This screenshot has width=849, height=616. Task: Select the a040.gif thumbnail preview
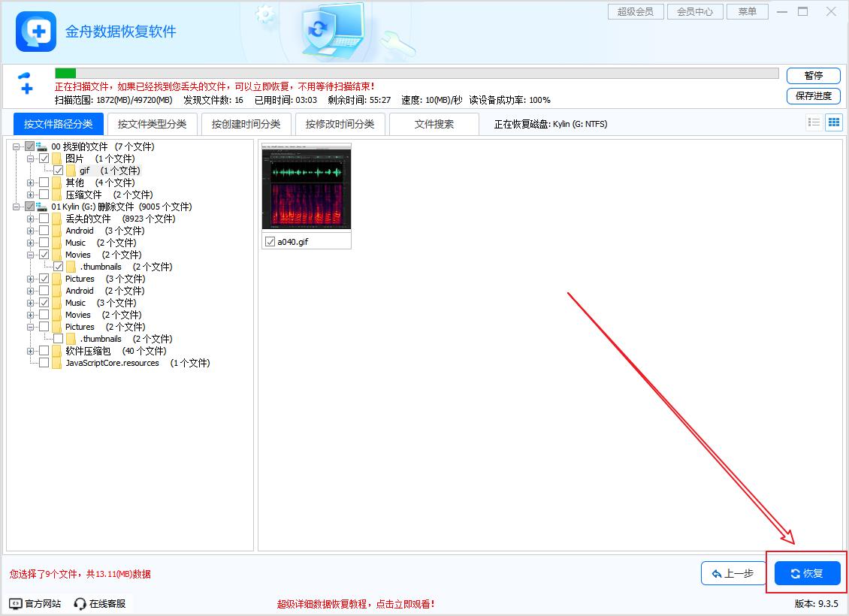click(x=307, y=186)
